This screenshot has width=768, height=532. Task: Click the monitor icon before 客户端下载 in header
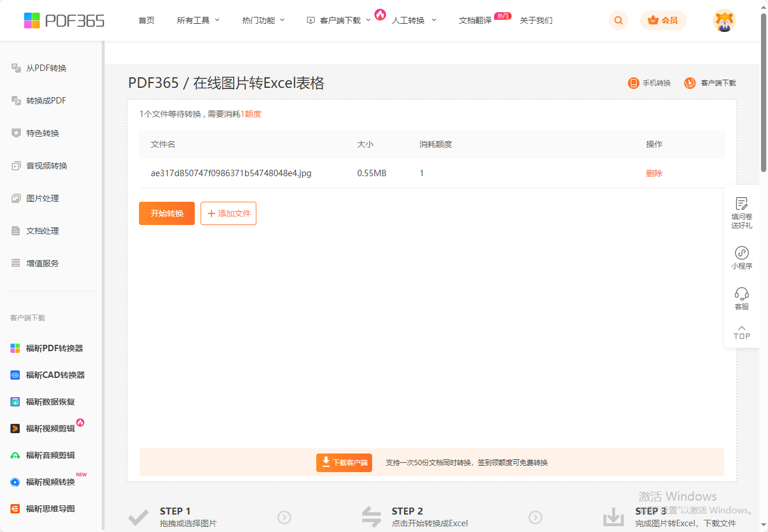[310, 20]
